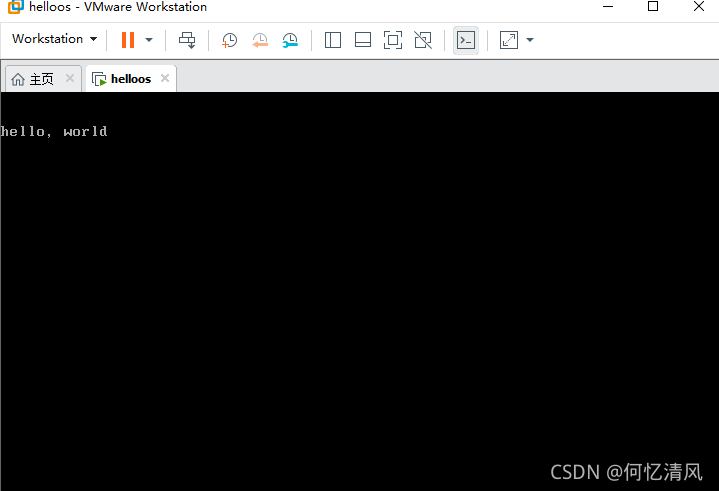719x491 pixels.
Task: Expand the stretch display options arrow
Action: tap(530, 40)
